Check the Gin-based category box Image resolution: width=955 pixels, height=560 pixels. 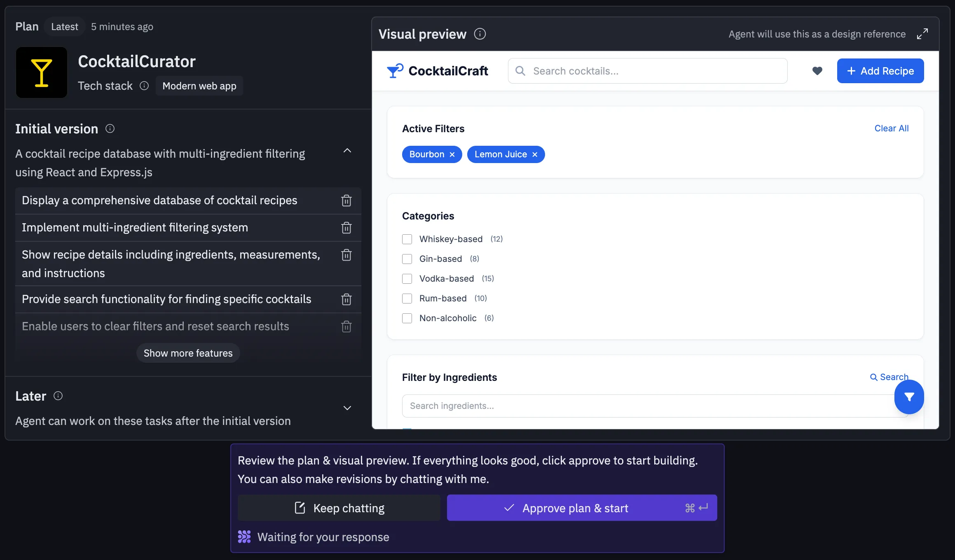[x=407, y=259]
